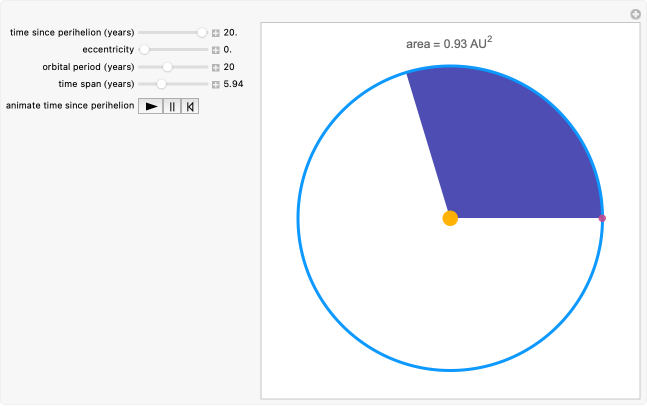647x406 pixels.
Task: Click the 'animate time since perihelion' label
Action: [70, 105]
